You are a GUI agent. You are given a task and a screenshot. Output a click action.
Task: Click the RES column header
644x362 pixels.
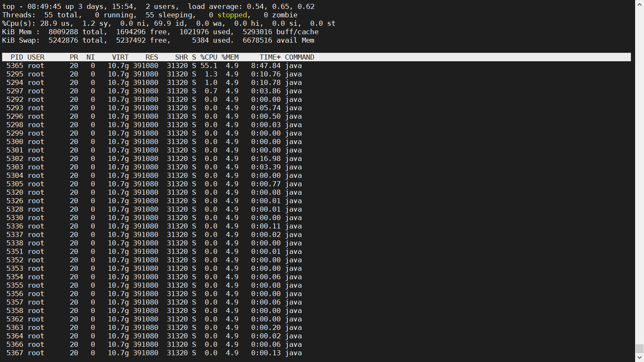point(152,57)
